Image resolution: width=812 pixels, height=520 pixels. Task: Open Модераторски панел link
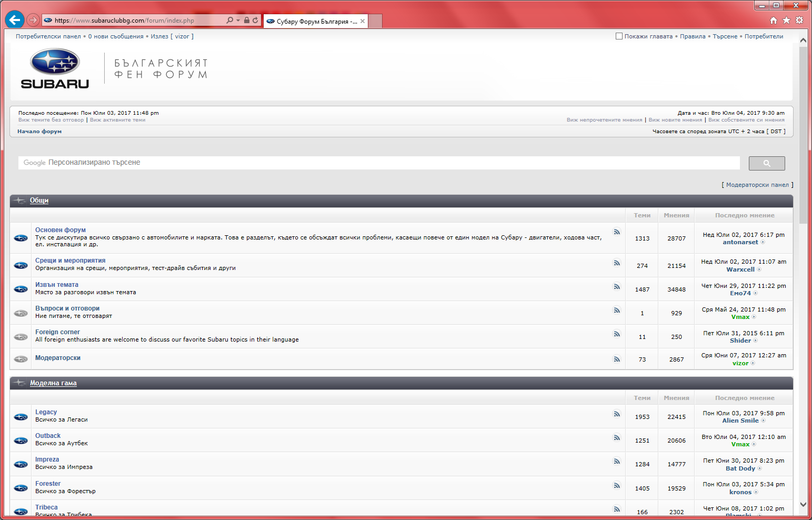tap(757, 185)
